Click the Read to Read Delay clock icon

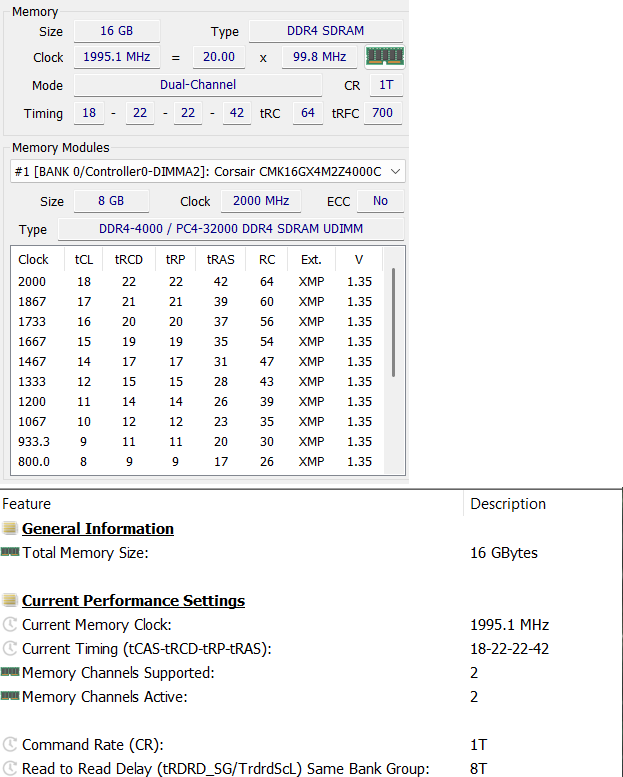pyautogui.click(x=10, y=768)
